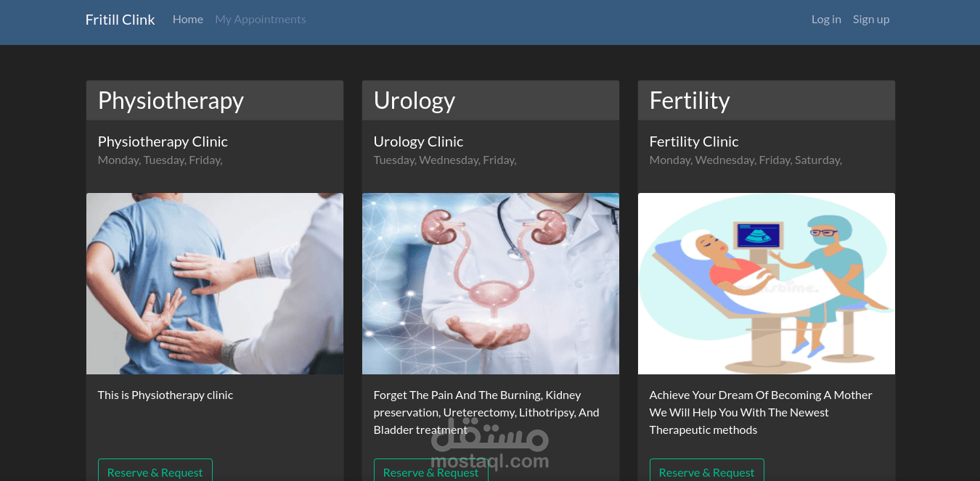Click Reserve & Request under Physiotherapy
This screenshot has width=980, height=481.
155,472
